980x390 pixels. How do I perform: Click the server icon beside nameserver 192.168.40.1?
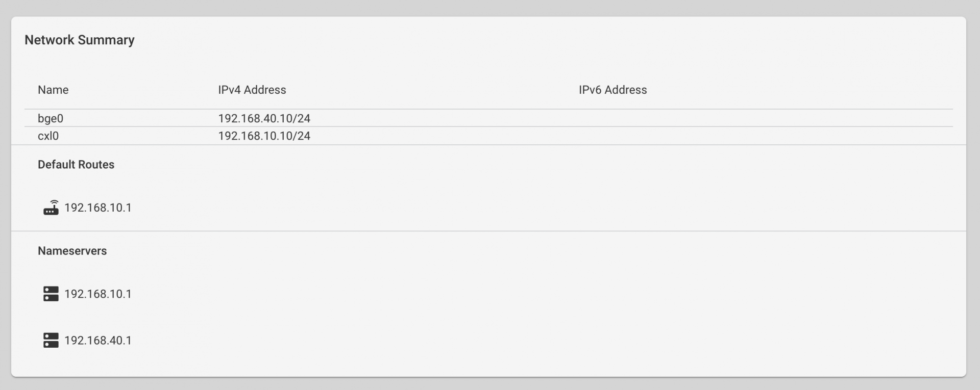pyautogui.click(x=51, y=340)
